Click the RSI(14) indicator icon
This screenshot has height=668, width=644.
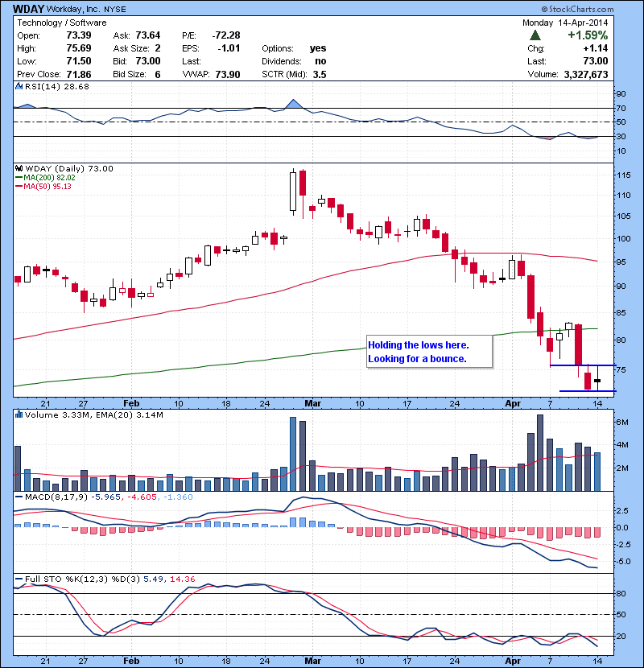19,86
